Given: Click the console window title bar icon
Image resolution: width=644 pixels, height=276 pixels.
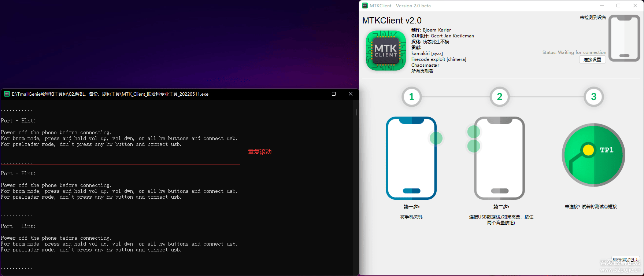Looking at the screenshot, I should click(x=7, y=94).
